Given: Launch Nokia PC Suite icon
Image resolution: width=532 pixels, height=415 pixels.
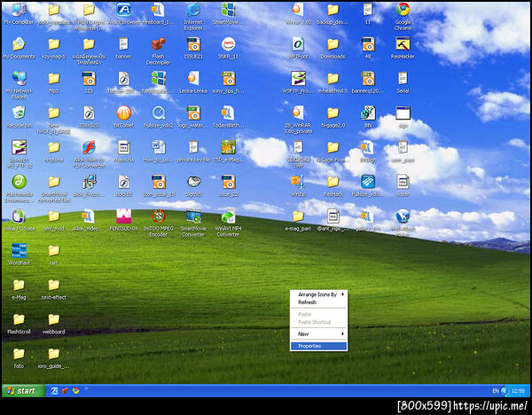Looking at the screenshot, I should (19, 220).
